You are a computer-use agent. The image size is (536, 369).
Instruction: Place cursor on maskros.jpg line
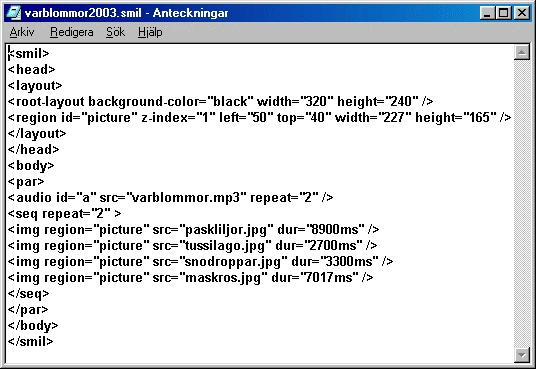[x=190, y=278]
